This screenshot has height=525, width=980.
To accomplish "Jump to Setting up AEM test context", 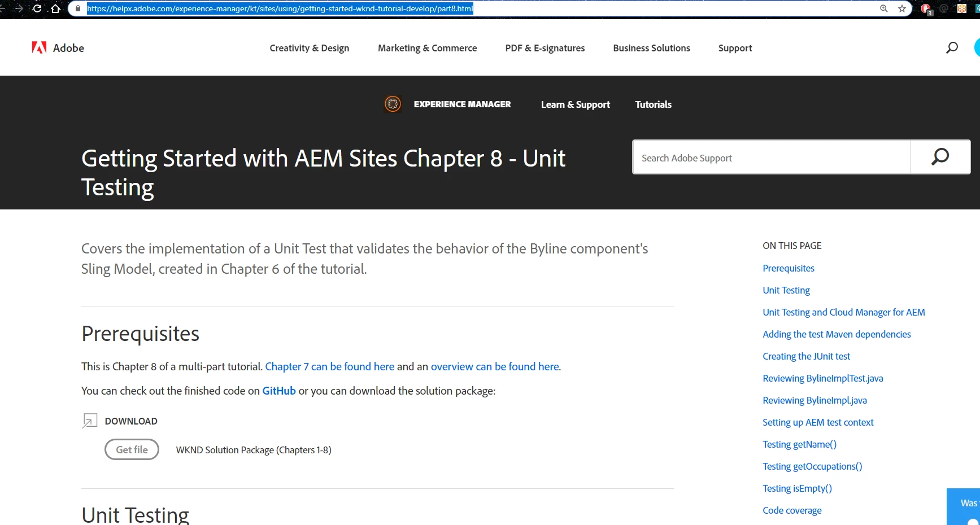I will pyautogui.click(x=818, y=422).
